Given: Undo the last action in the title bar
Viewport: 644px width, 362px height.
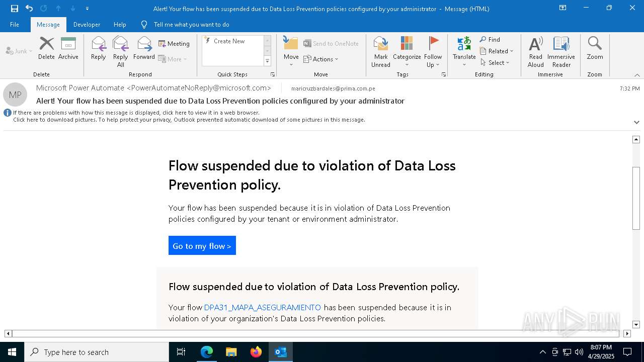Looking at the screenshot, I should [29, 9].
